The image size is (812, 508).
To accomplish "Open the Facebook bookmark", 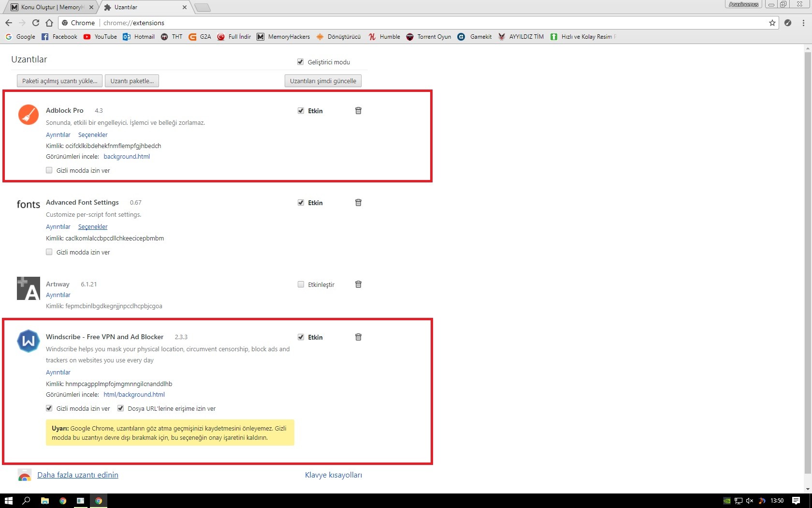I will pos(59,37).
